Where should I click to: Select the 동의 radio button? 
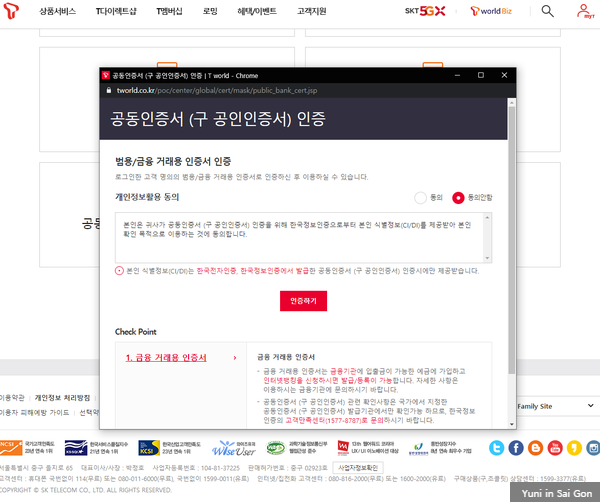click(x=420, y=198)
